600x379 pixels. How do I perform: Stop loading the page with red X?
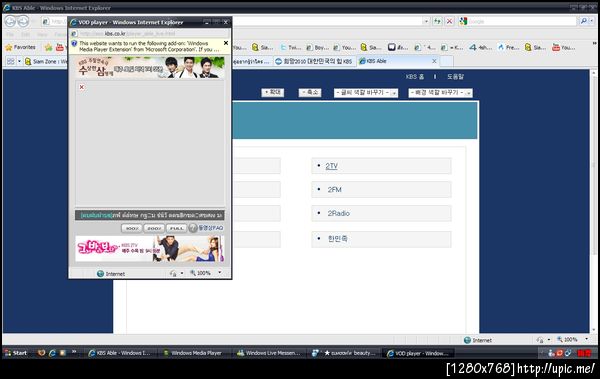click(450, 21)
